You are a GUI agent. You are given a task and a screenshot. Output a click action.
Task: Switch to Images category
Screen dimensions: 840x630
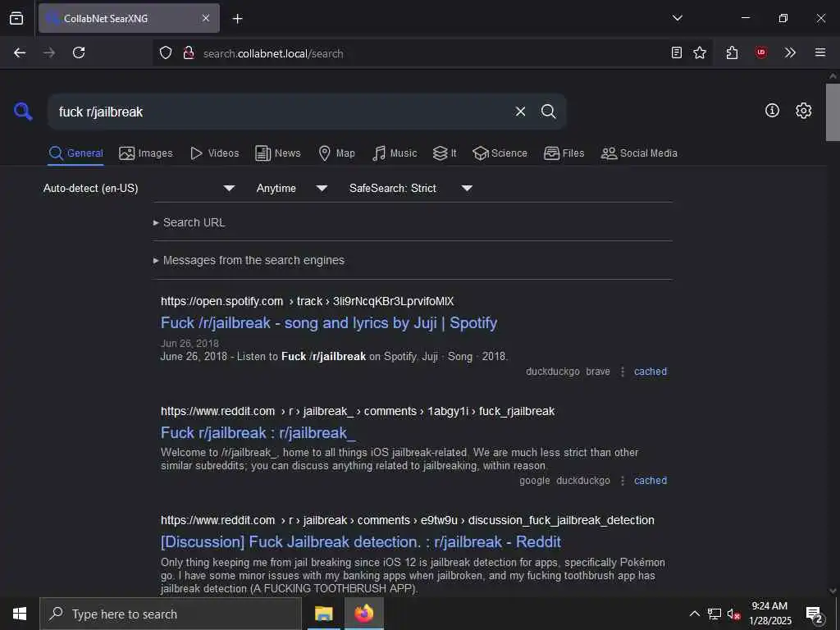[x=146, y=153]
